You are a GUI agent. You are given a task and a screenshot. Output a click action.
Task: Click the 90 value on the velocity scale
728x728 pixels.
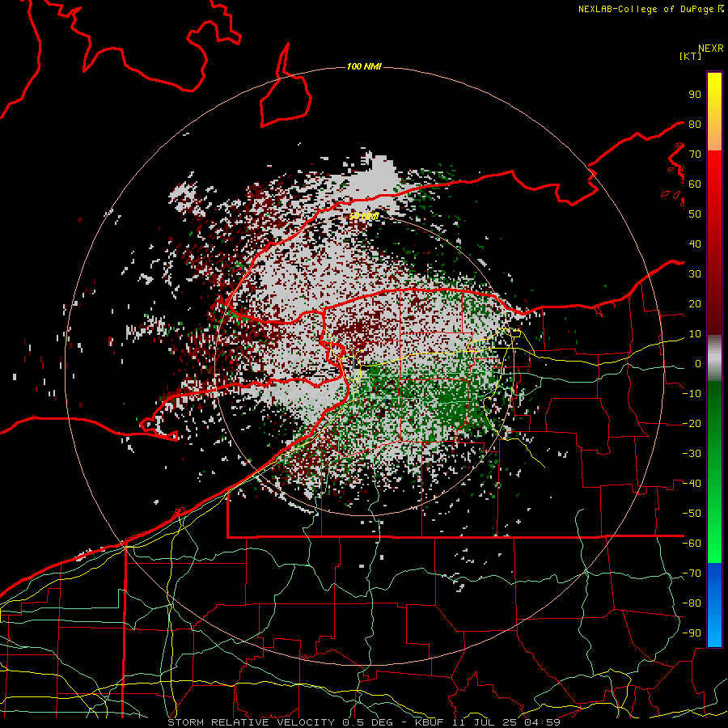point(695,95)
